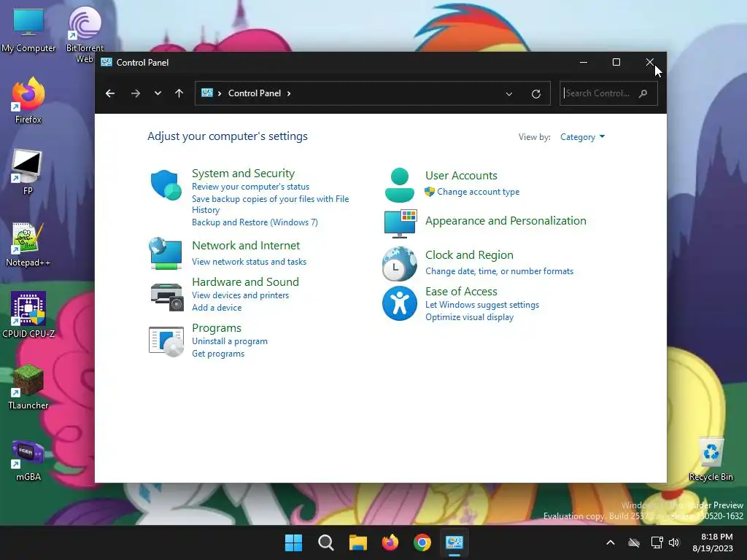This screenshot has width=747, height=560.
Task: Open the System and Security shield icon
Action: (166, 184)
